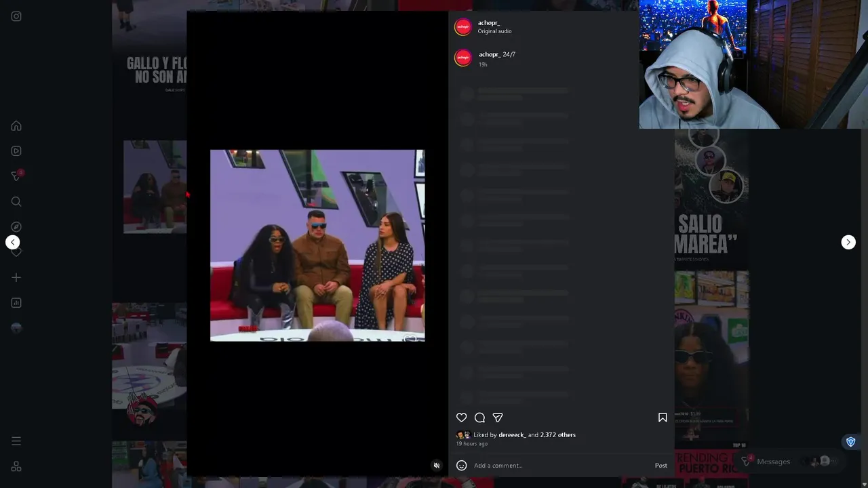
Task: Open Create new post plus icon
Action: [16, 277]
